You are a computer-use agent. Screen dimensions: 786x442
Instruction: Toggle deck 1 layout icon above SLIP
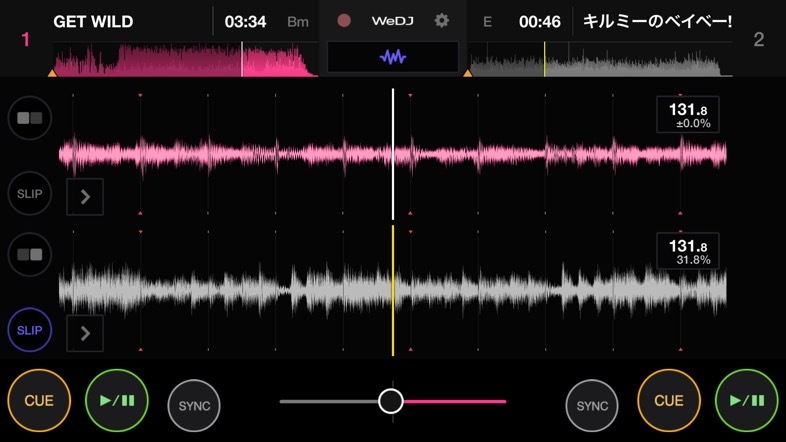[x=30, y=118]
